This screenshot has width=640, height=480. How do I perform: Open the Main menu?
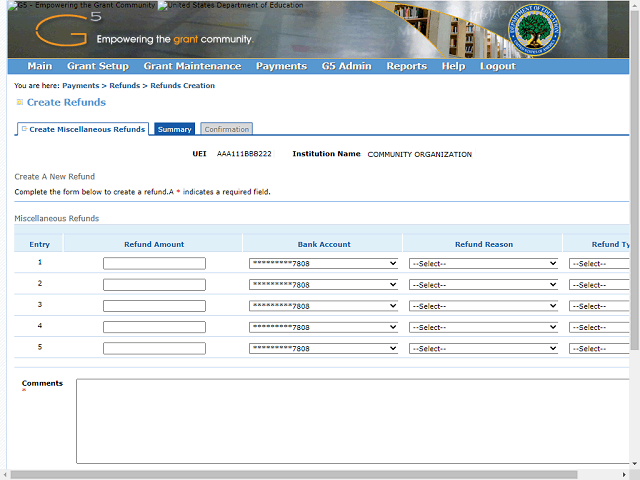tap(40, 67)
